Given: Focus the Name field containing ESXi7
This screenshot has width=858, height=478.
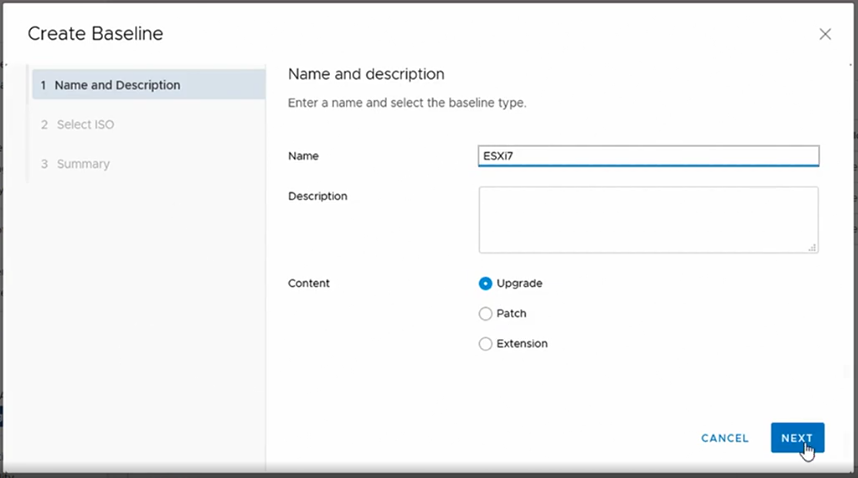Looking at the screenshot, I should coord(648,156).
